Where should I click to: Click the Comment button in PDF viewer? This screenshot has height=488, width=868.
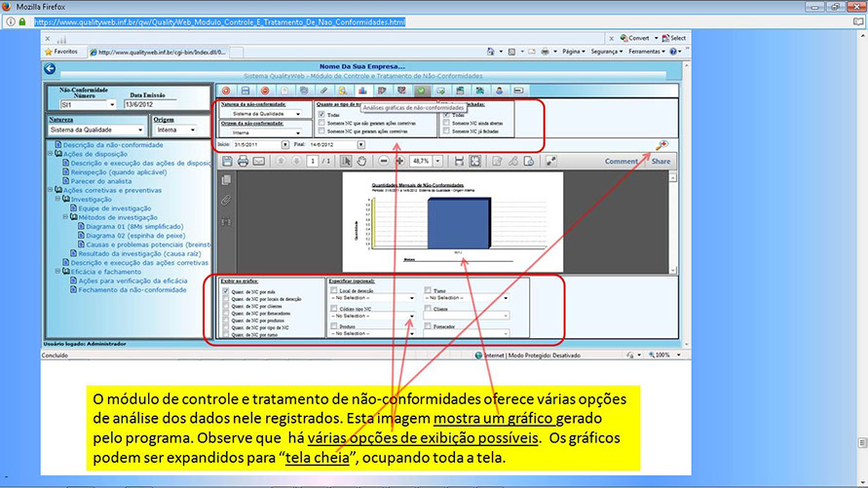pos(621,162)
